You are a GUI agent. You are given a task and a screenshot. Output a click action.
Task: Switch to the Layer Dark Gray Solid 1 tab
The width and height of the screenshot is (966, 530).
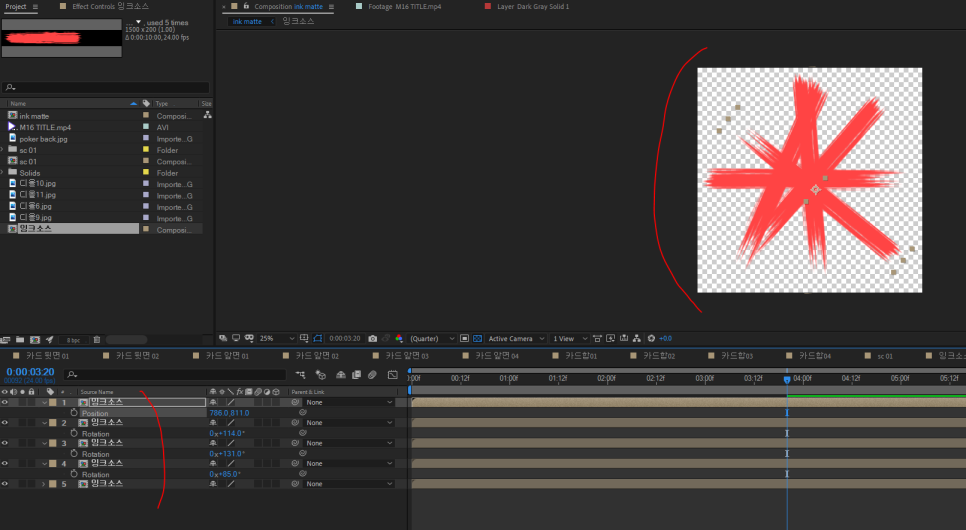click(x=527, y=6)
